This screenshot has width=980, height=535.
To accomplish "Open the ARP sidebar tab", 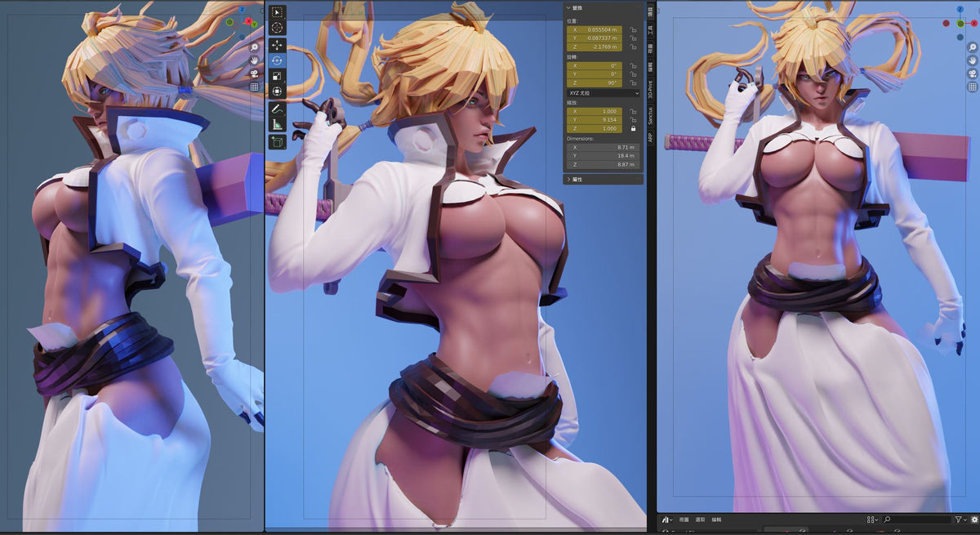I will coord(651,136).
